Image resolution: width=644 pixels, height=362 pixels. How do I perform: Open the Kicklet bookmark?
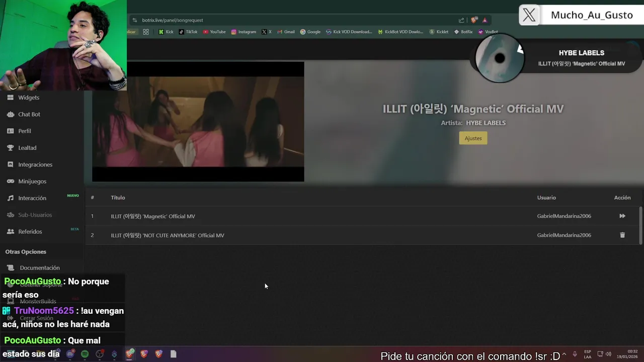[x=439, y=32]
